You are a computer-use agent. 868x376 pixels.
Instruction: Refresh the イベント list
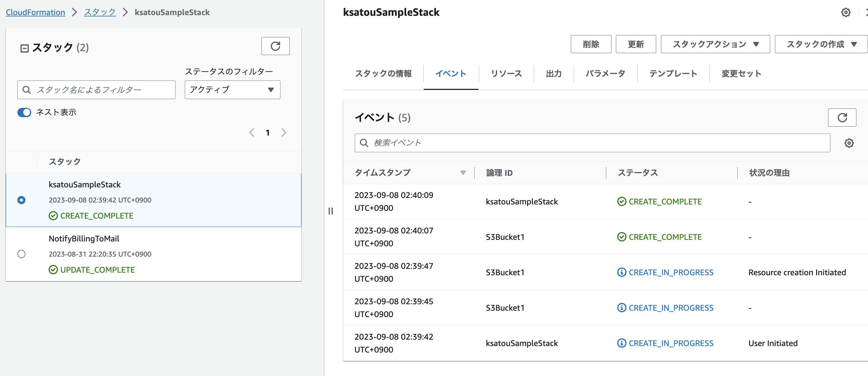click(x=842, y=117)
